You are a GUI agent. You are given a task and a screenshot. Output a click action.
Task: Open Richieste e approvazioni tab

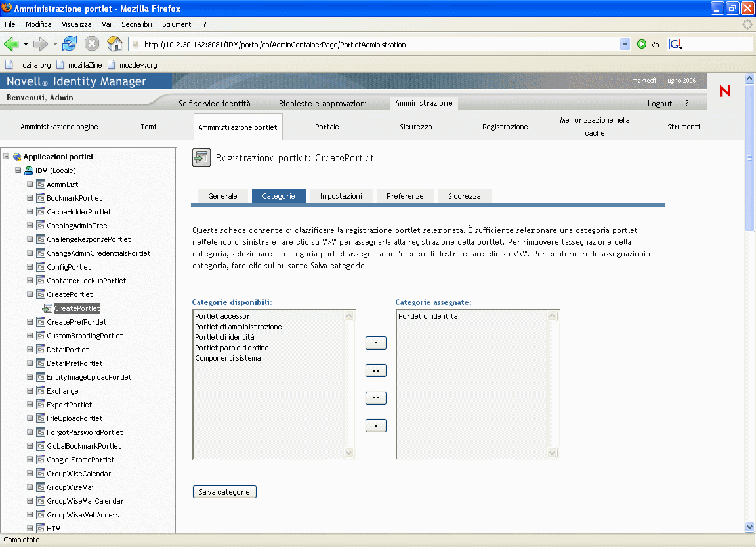click(323, 103)
